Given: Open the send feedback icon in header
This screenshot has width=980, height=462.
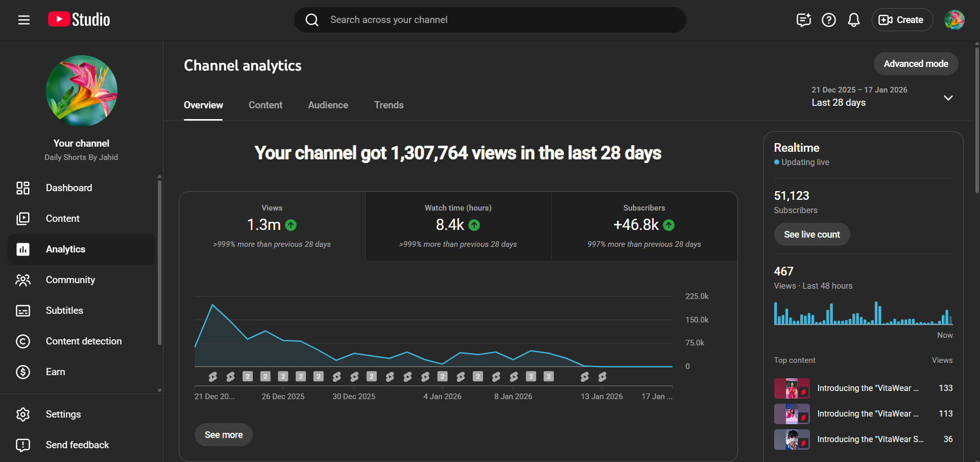Looking at the screenshot, I should 803,20.
